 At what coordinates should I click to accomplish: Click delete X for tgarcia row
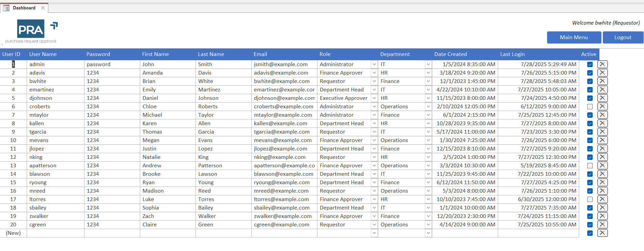click(602, 132)
